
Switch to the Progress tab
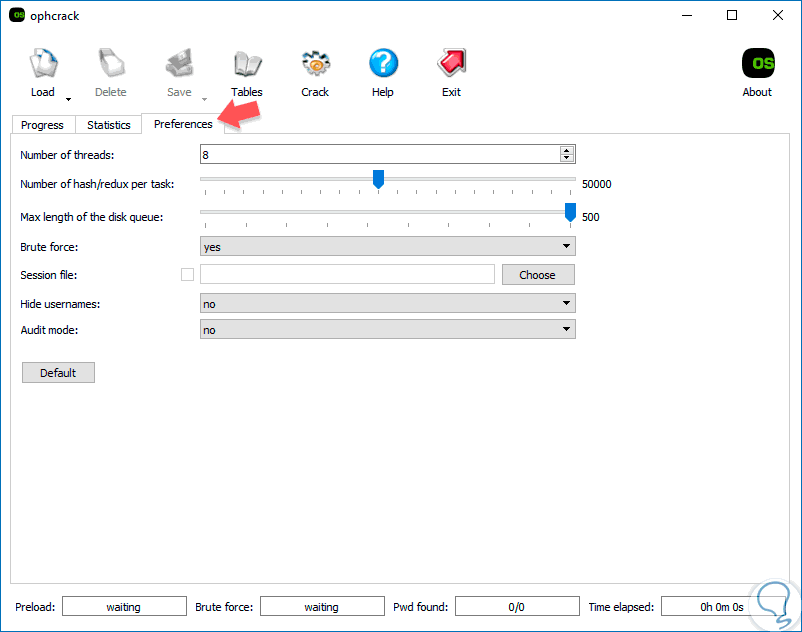(42, 125)
